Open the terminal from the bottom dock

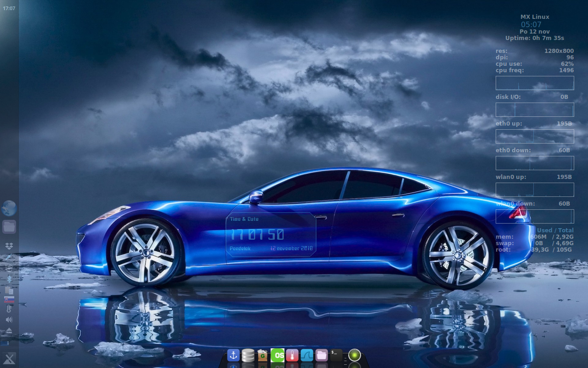(x=336, y=355)
